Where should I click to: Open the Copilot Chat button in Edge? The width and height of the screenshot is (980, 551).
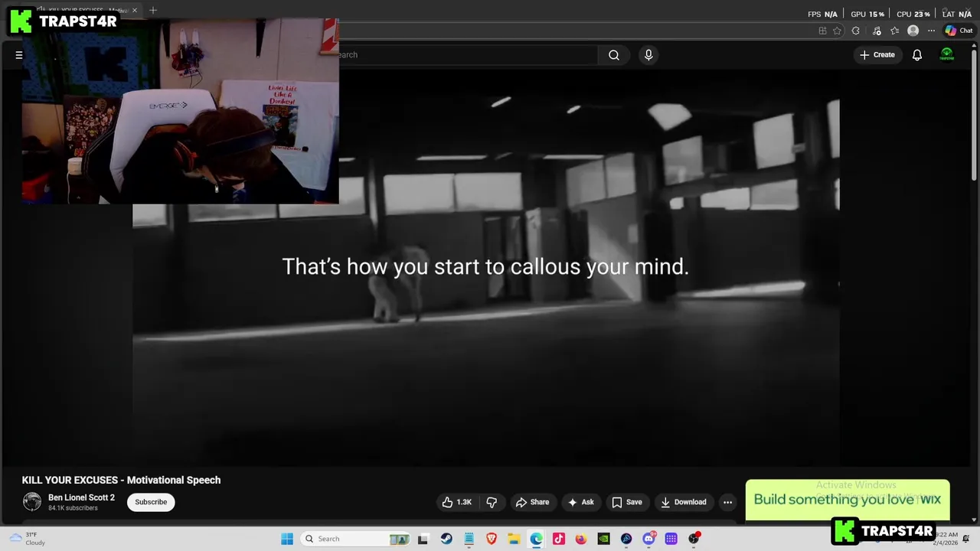[959, 31]
